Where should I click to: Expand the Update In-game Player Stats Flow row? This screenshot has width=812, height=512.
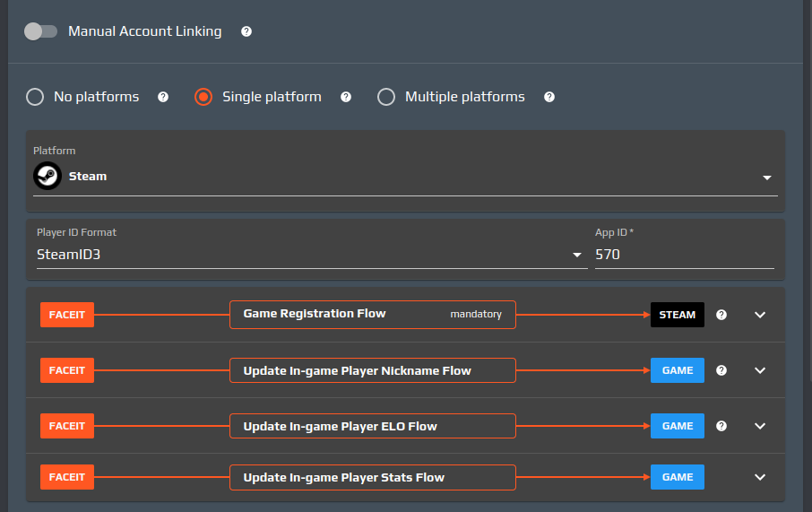[x=760, y=477]
